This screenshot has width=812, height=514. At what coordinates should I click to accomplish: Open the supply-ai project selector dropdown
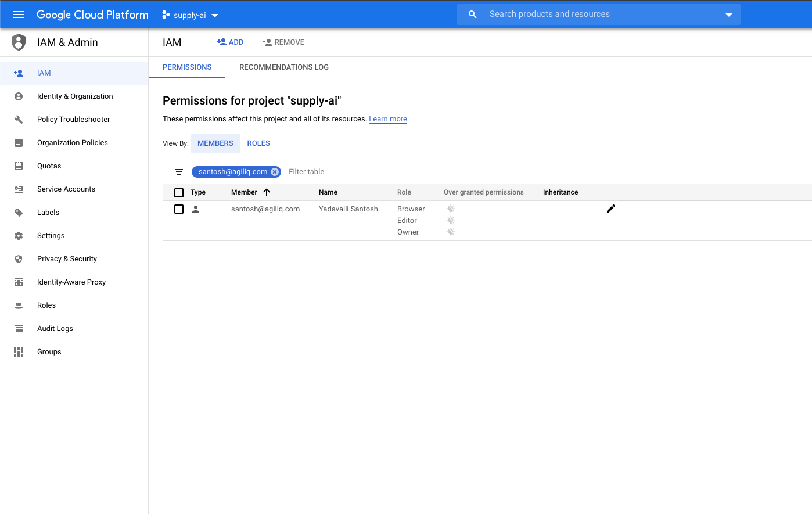[190, 15]
